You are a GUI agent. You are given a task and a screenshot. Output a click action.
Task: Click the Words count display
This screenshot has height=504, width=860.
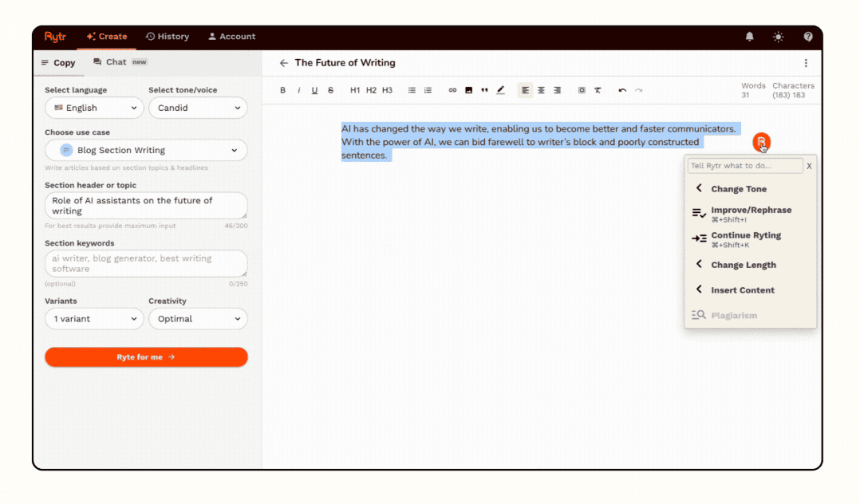(753, 90)
